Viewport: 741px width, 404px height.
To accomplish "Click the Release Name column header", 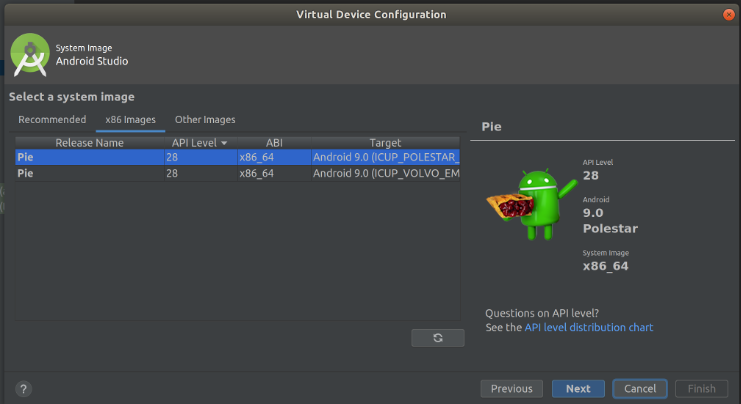I will [89, 143].
